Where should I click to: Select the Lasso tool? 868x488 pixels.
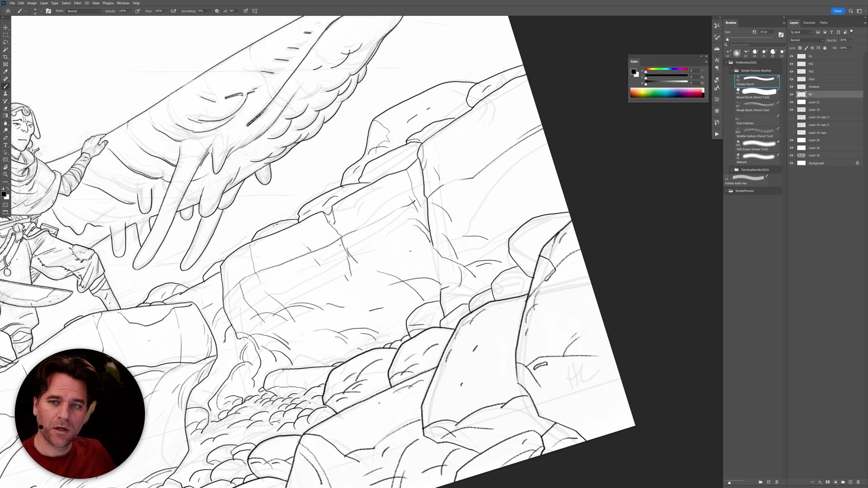coord(5,42)
